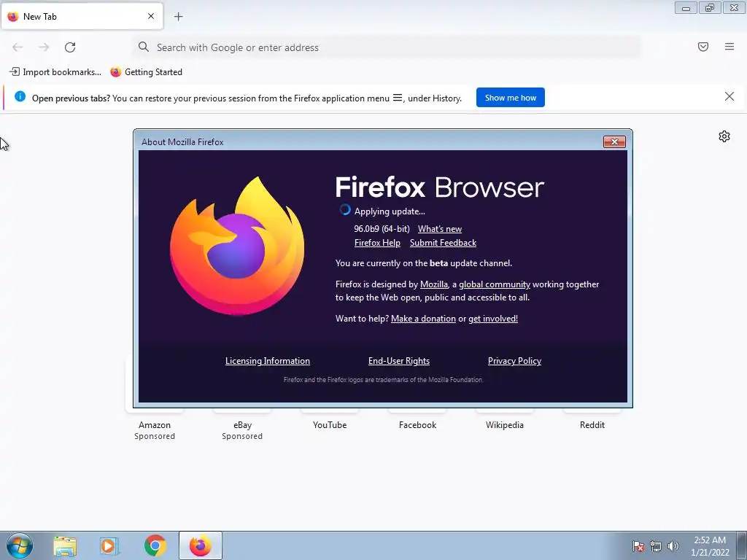Close the About Mozilla Firefox dialog
The image size is (747, 560).
coord(614,142)
